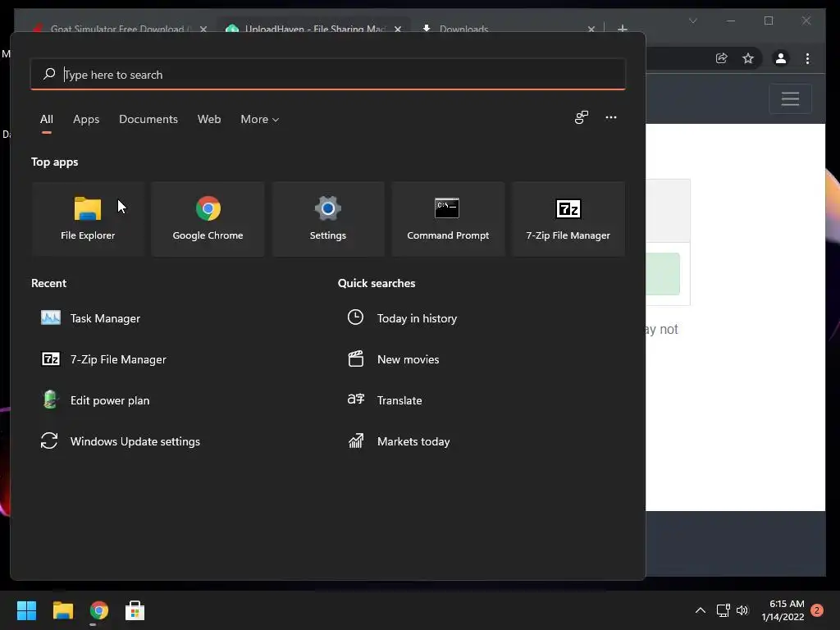Open Microsoft Store from the taskbar
840x630 pixels.
click(135, 610)
